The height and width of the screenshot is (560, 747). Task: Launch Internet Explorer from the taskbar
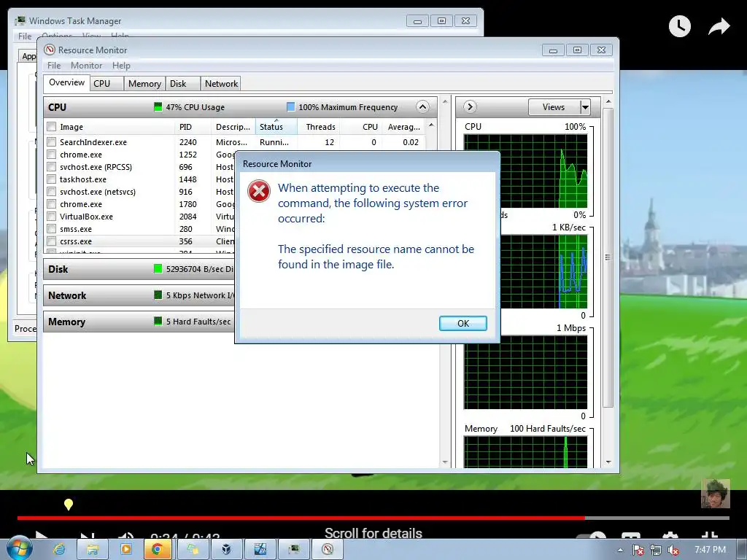[x=59, y=550]
